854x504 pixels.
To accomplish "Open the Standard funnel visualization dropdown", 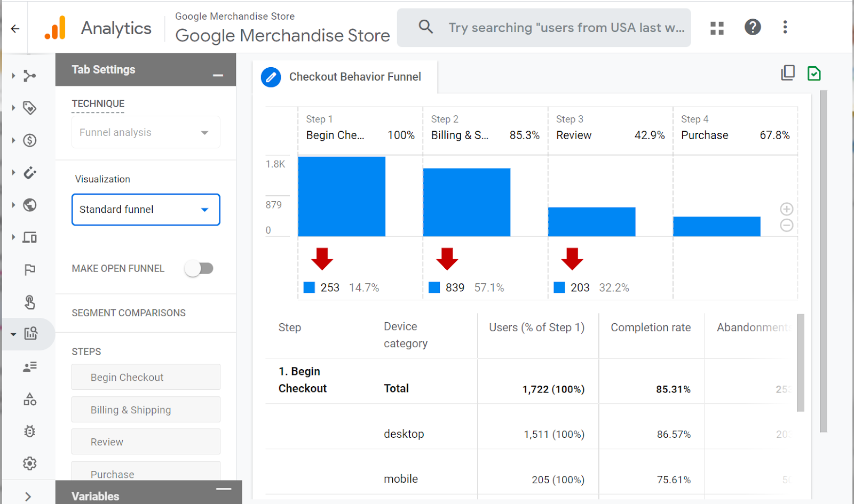I will [146, 210].
